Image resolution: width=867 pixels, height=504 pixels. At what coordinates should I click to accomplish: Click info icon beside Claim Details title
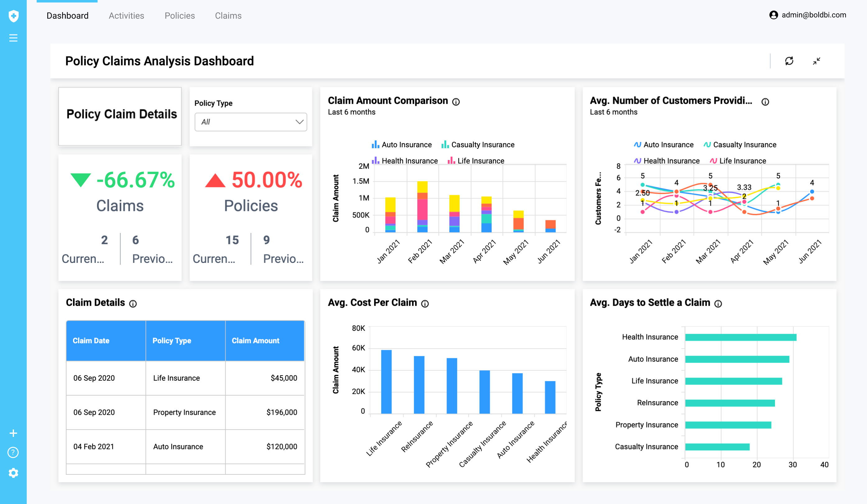[x=133, y=304]
